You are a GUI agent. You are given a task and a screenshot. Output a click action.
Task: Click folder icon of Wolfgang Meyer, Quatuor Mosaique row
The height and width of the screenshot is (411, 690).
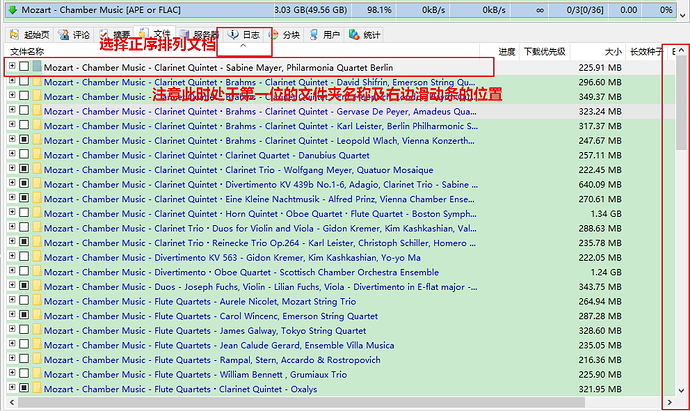point(37,169)
